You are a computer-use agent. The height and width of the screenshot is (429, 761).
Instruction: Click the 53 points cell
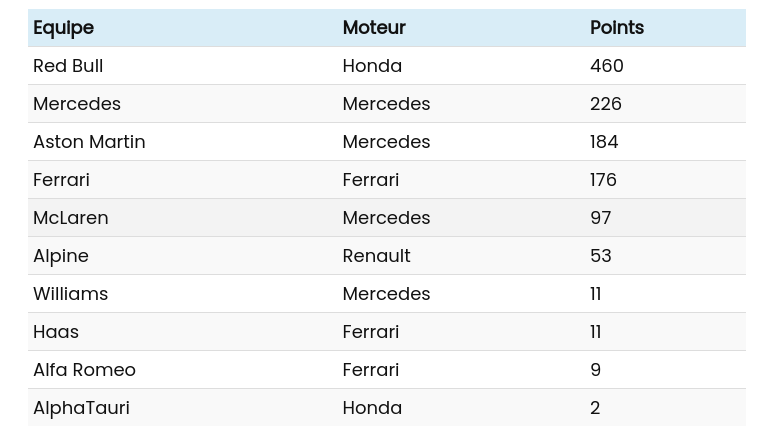click(600, 256)
